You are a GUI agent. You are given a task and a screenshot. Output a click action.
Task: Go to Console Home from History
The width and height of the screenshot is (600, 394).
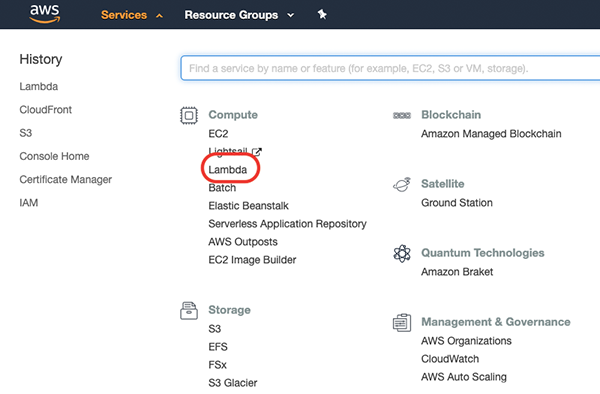point(54,156)
